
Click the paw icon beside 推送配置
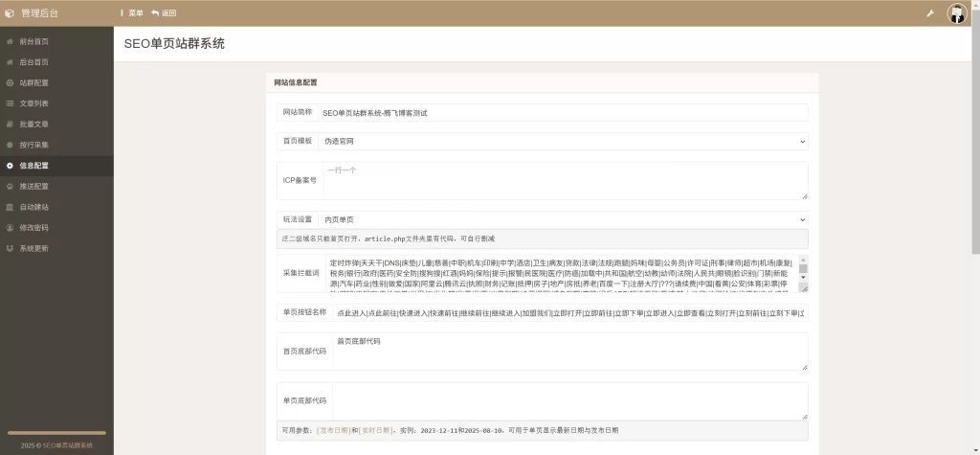[10, 187]
